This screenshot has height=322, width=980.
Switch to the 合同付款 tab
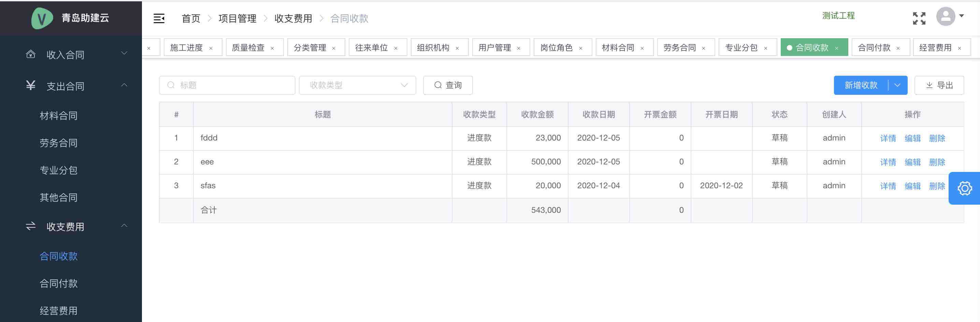pos(874,47)
